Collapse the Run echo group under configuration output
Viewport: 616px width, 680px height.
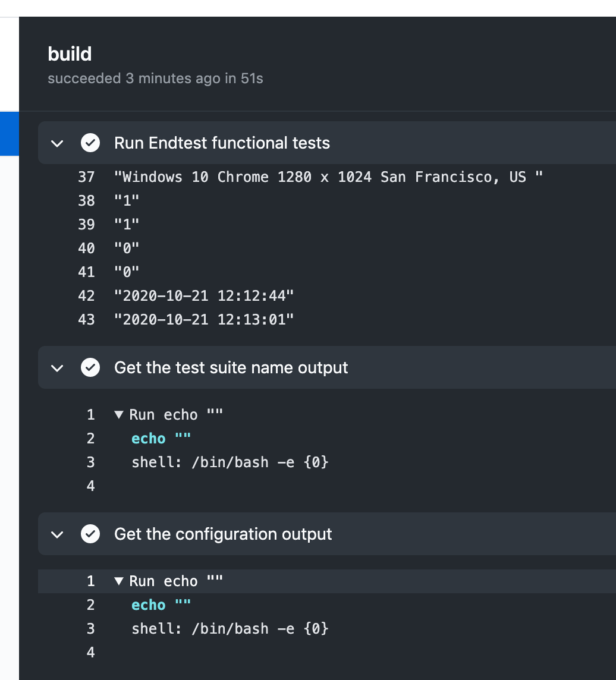pyautogui.click(x=118, y=581)
